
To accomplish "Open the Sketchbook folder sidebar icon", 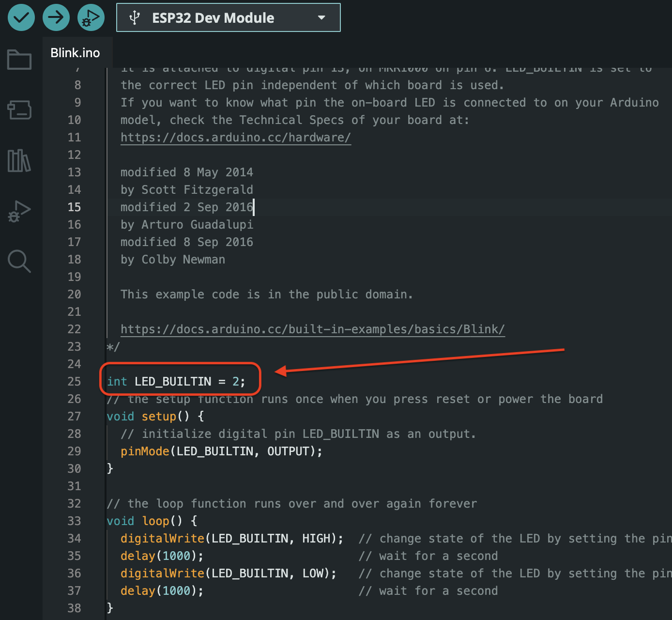I will pos(19,60).
